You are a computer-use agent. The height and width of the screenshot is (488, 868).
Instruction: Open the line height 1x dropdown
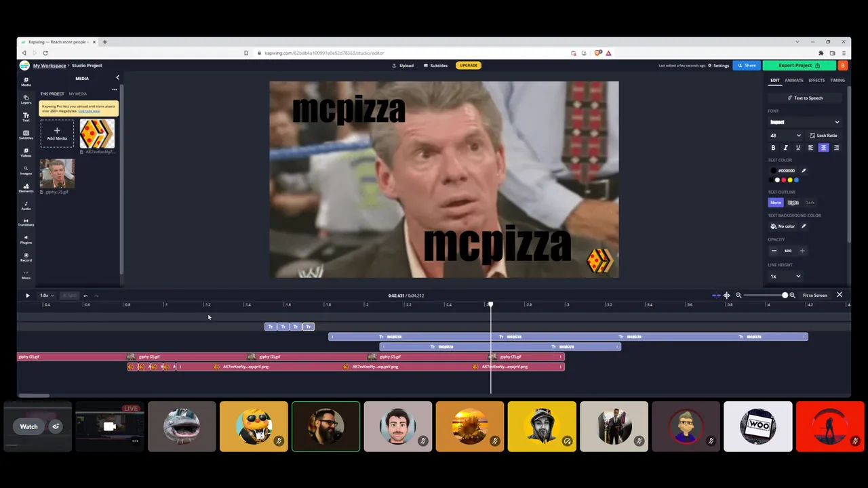[x=785, y=277]
